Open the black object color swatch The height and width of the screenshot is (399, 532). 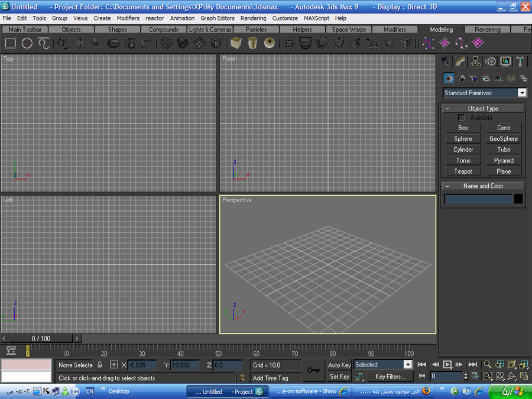tap(518, 199)
